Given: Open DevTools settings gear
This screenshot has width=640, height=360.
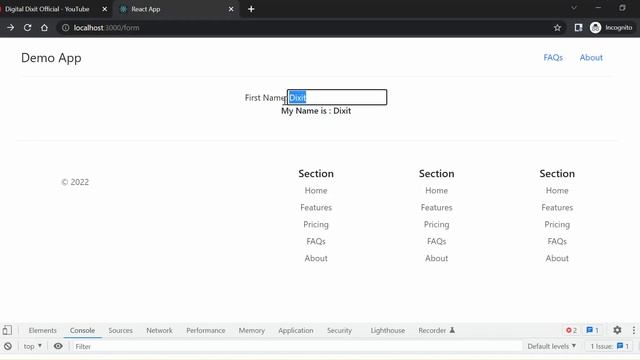Looking at the screenshot, I should coord(617,330).
